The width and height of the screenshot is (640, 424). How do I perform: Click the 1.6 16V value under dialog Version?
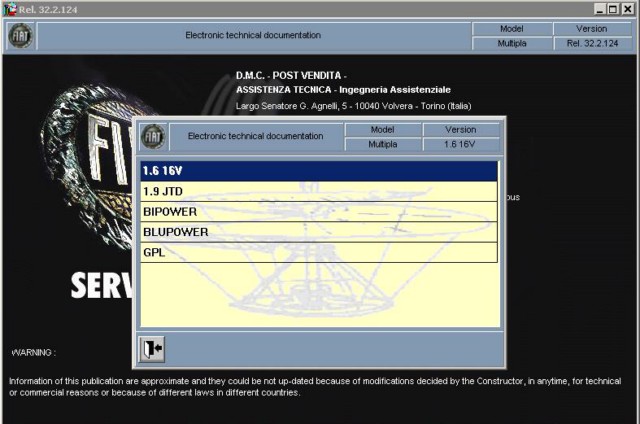pyautogui.click(x=459, y=144)
